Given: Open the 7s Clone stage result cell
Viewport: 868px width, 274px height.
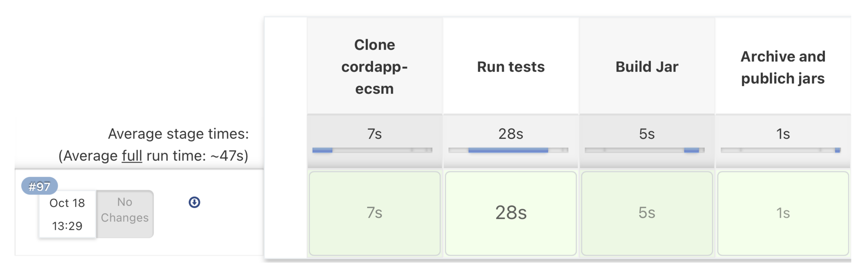Looking at the screenshot, I should [x=374, y=213].
